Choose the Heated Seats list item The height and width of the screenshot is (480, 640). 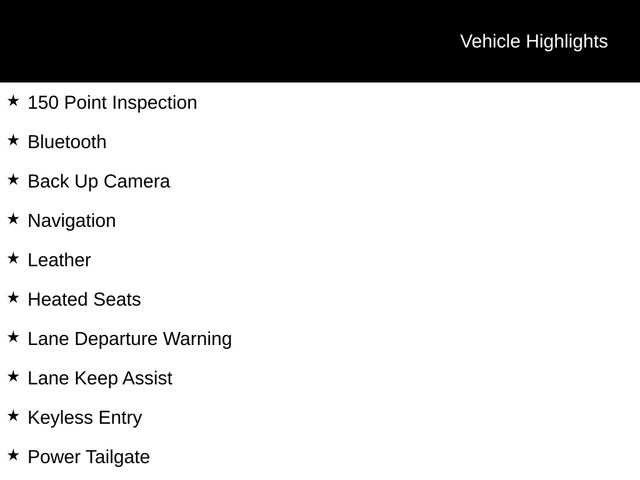pyautogui.click(x=84, y=299)
